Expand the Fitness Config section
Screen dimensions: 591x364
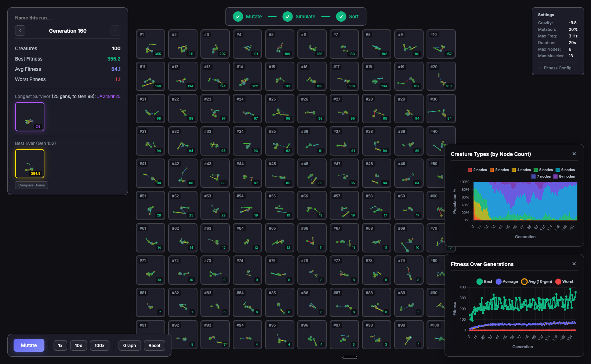(x=557, y=68)
